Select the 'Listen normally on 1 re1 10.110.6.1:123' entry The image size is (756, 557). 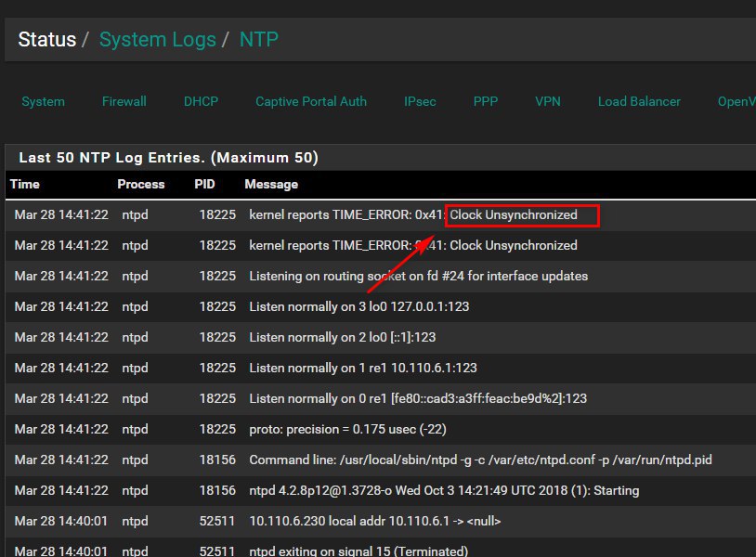point(363,369)
